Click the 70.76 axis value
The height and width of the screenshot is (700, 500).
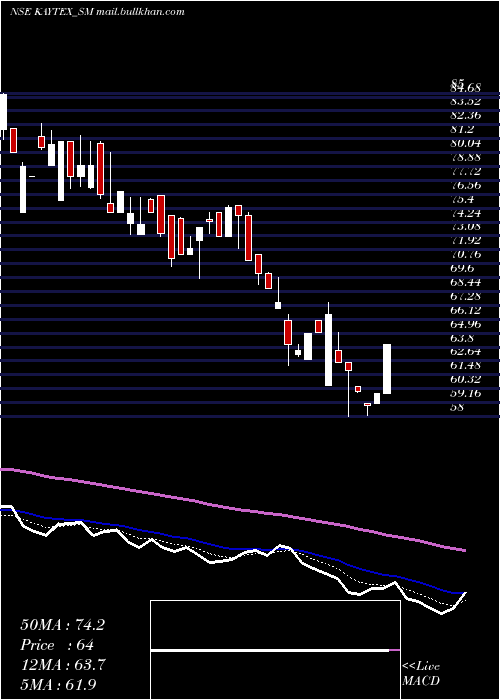coord(466,254)
